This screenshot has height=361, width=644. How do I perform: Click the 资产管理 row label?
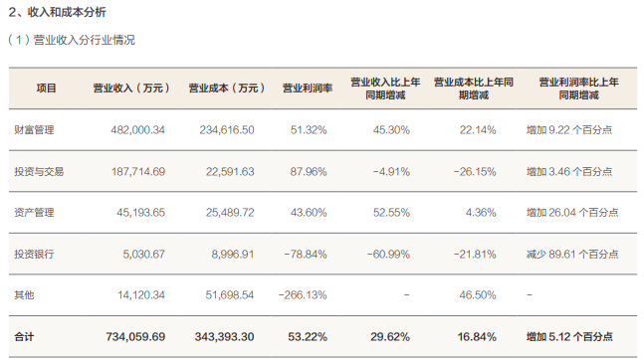click(x=34, y=213)
